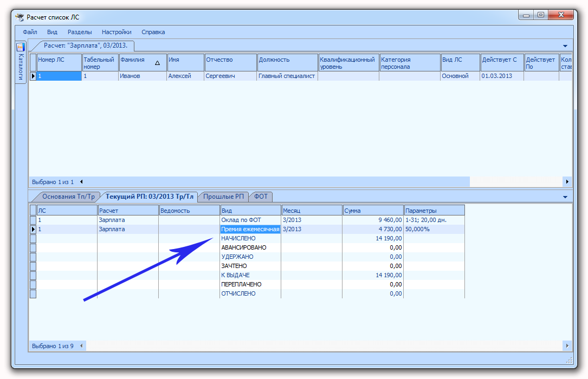Open the Разделы menu
Viewport: 588px width, 379px height.
(80, 32)
